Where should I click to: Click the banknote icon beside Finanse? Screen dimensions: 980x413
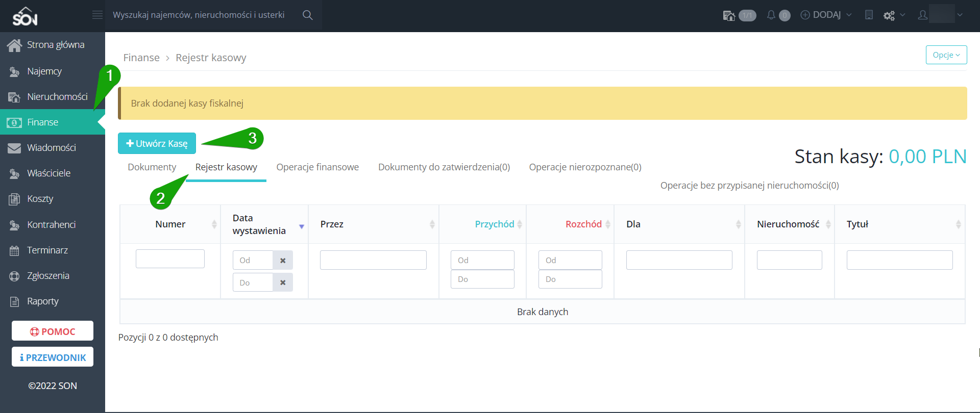click(14, 122)
